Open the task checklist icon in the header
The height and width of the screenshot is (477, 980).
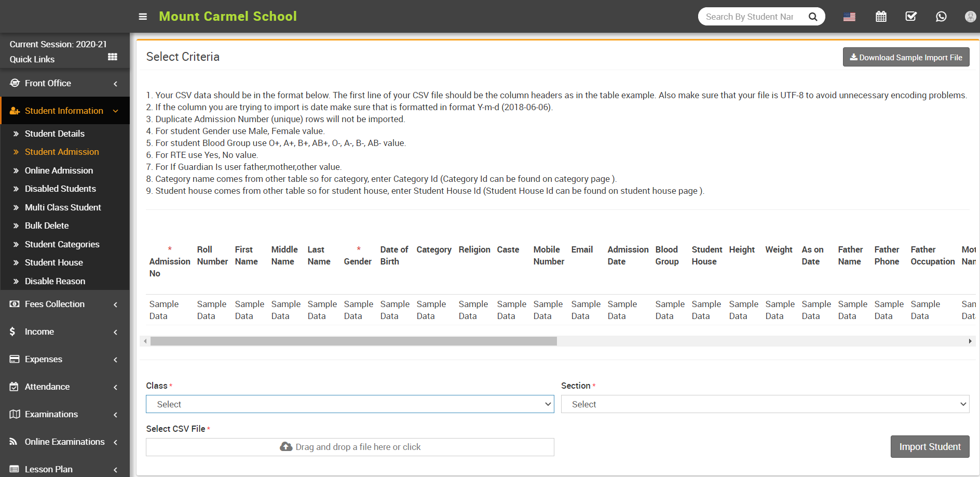click(x=911, y=16)
